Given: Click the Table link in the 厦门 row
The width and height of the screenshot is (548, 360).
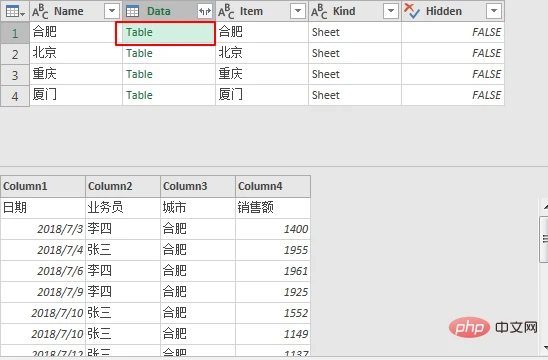Looking at the screenshot, I should click(139, 95).
